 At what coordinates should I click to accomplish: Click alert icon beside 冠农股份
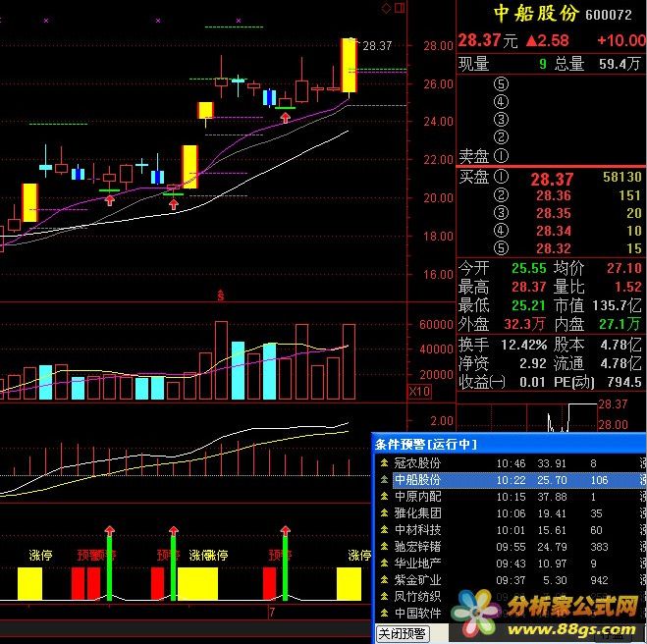point(384,463)
